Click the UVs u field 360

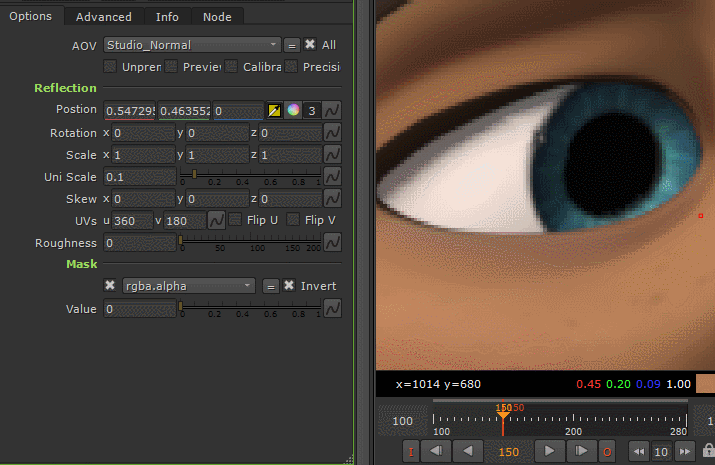coord(132,221)
